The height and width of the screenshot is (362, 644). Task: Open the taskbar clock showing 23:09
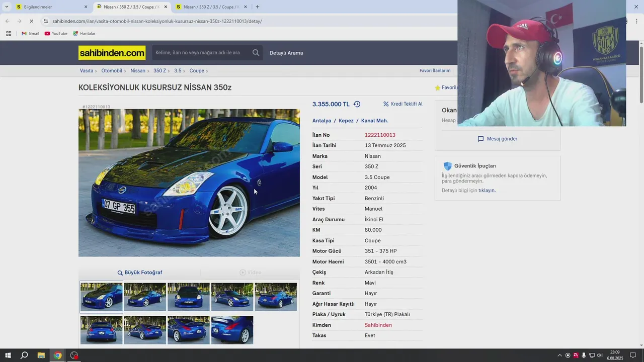click(x=615, y=355)
